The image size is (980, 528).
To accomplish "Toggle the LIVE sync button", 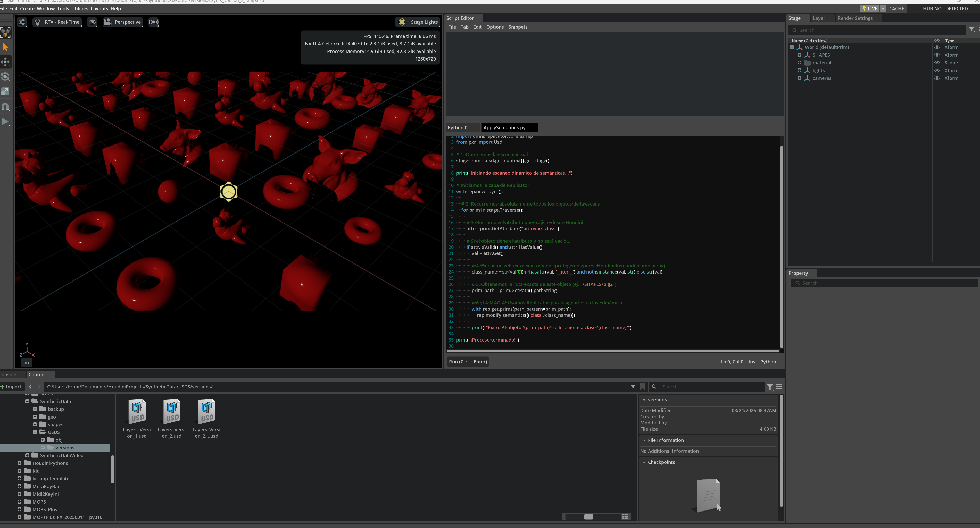I will (x=870, y=8).
